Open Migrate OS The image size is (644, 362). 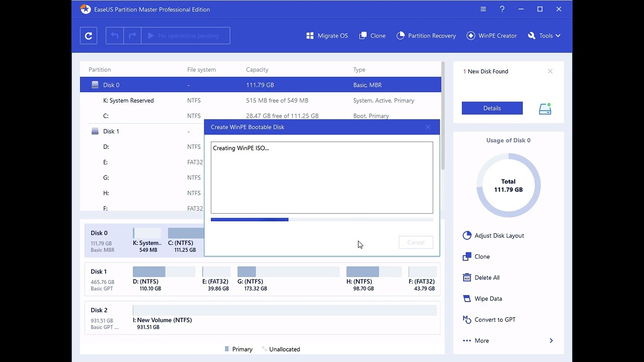pyautogui.click(x=327, y=36)
